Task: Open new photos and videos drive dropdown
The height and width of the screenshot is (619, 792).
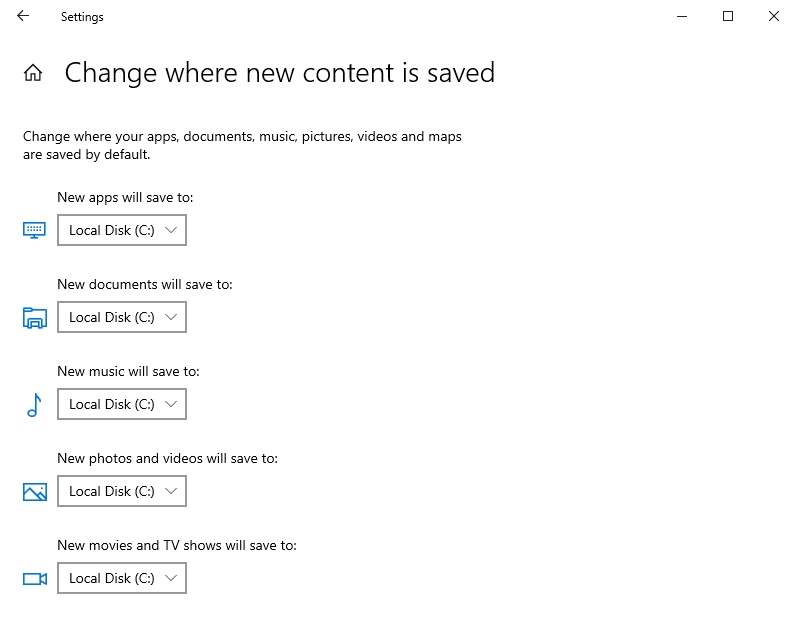Action: 122,491
